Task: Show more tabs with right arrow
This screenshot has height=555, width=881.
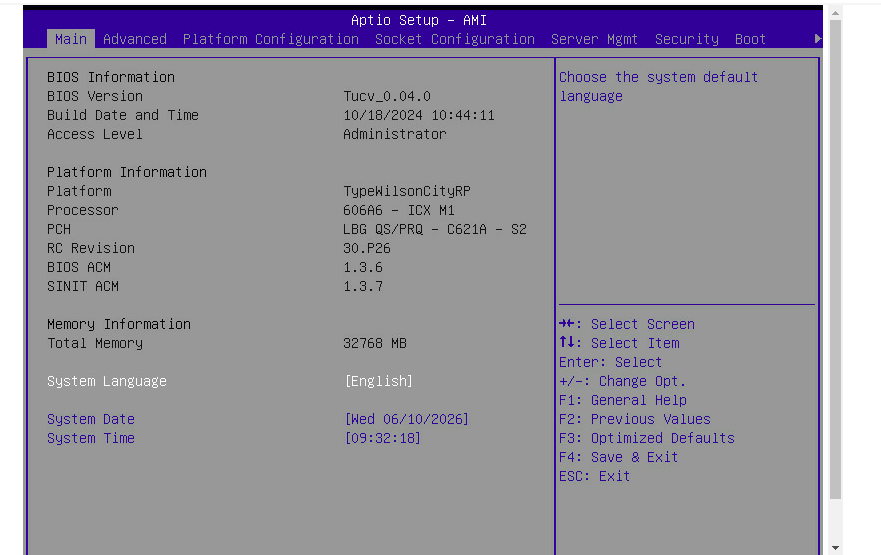Action: point(818,39)
